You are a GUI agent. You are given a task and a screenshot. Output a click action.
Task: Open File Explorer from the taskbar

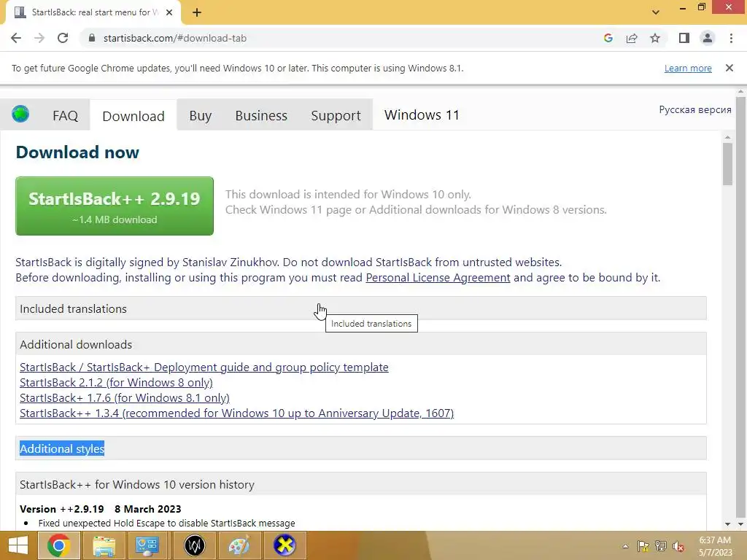104,545
